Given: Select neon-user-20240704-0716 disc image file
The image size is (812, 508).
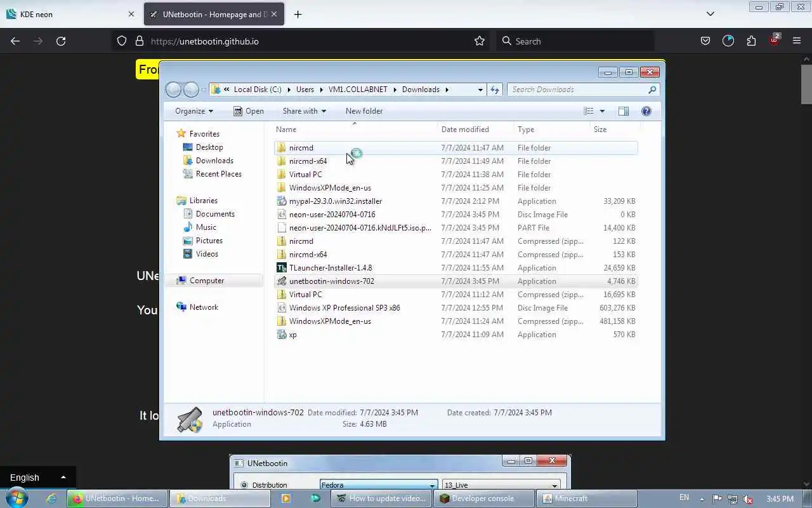Looking at the screenshot, I should click(x=455, y=215).
